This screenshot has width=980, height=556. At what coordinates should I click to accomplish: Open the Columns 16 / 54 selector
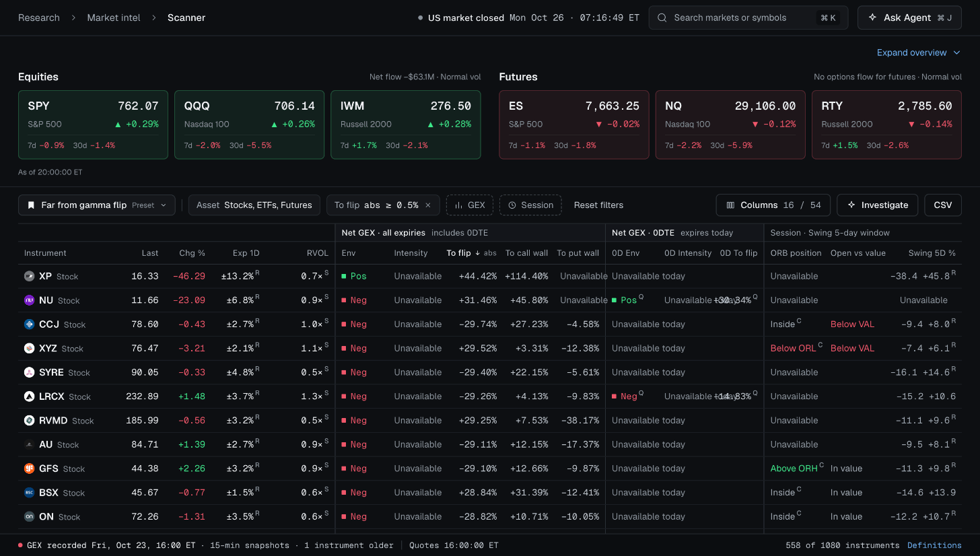[x=773, y=205]
